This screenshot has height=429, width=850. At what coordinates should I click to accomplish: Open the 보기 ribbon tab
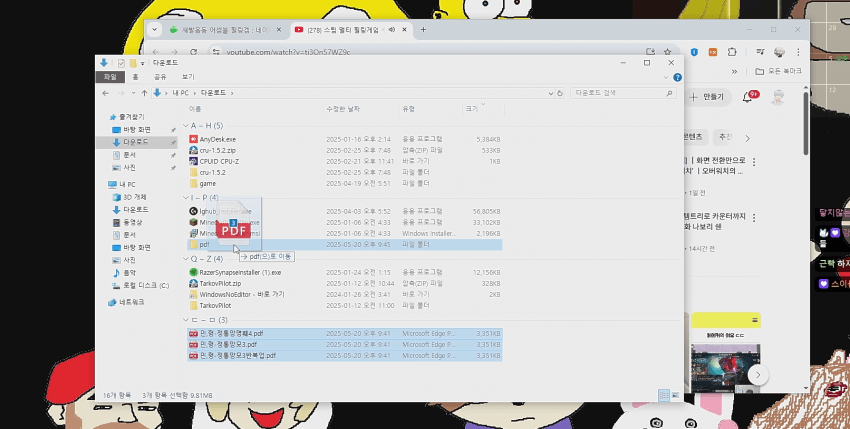188,76
